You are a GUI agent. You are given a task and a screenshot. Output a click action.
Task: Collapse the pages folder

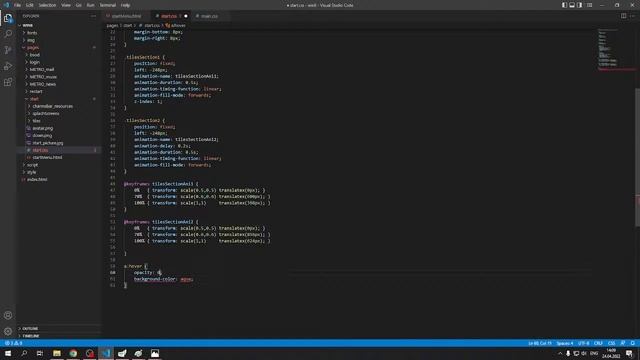pyautogui.click(x=33, y=47)
